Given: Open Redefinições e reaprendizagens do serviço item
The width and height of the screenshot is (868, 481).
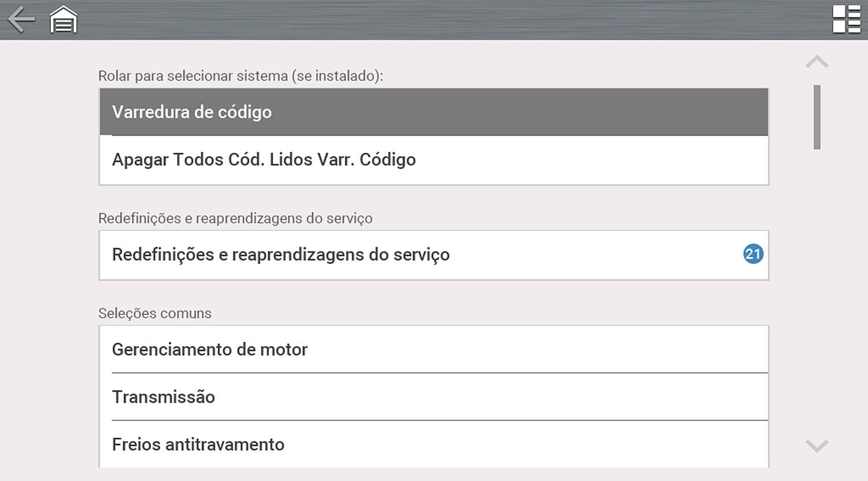Looking at the screenshot, I should coord(405,255).
